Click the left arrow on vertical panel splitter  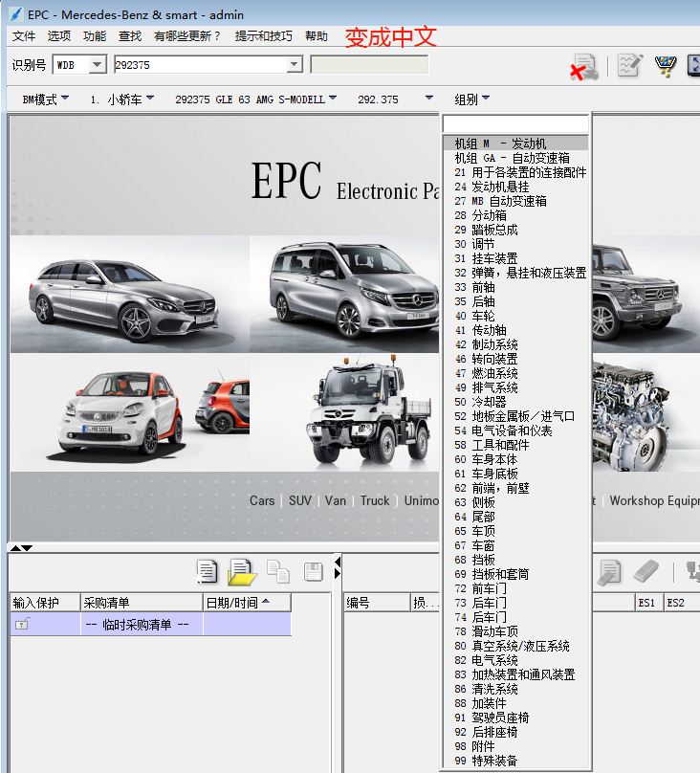338,562
